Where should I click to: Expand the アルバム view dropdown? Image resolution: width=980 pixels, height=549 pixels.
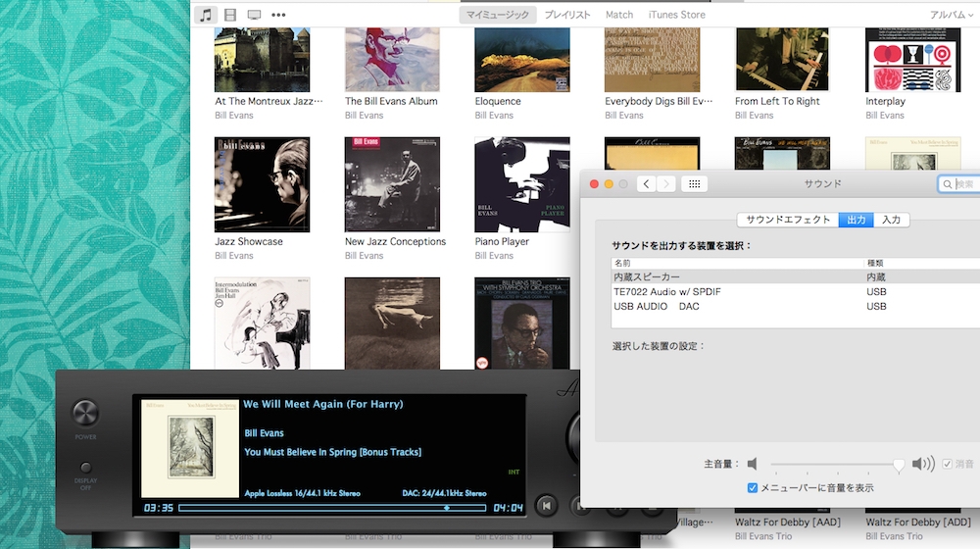click(x=952, y=15)
